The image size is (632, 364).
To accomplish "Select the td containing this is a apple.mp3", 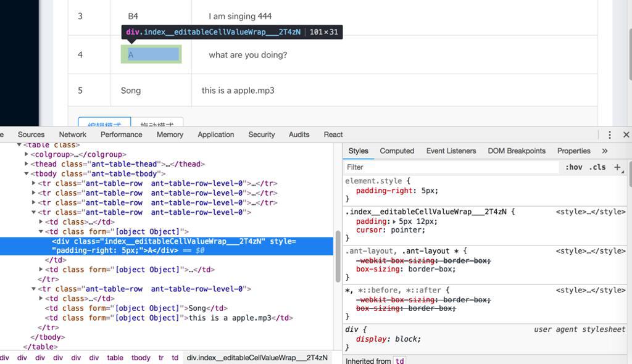I will [169, 318].
